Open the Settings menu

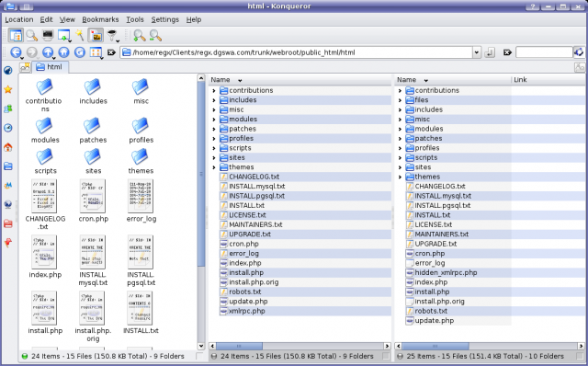point(165,19)
